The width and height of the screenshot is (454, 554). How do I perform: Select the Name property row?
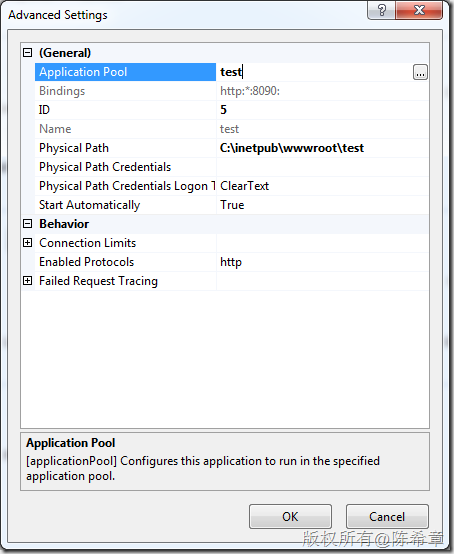231,129
